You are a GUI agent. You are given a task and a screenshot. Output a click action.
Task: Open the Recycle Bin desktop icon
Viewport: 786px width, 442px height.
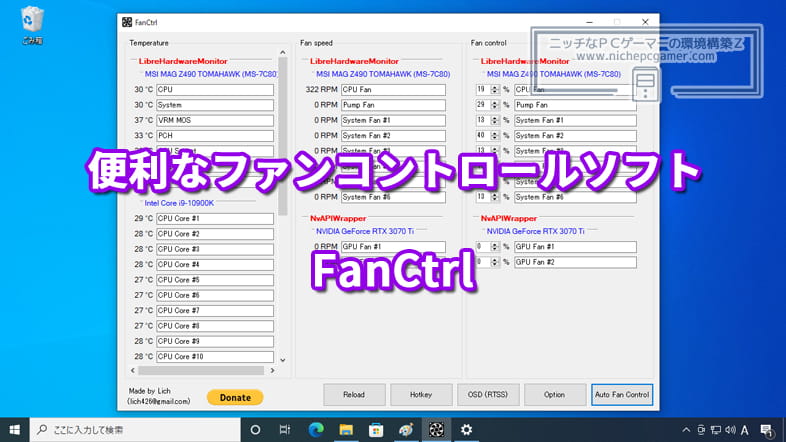click(x=32, y=25)
